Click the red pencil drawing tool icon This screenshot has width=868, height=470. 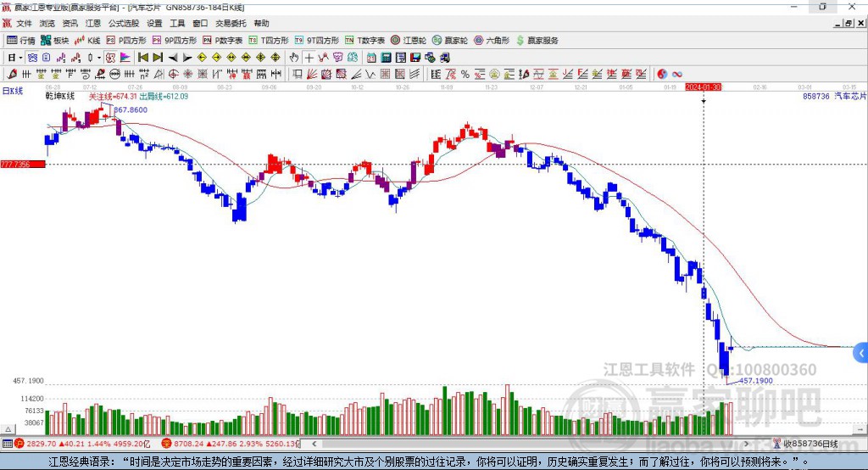coord(12,74)
